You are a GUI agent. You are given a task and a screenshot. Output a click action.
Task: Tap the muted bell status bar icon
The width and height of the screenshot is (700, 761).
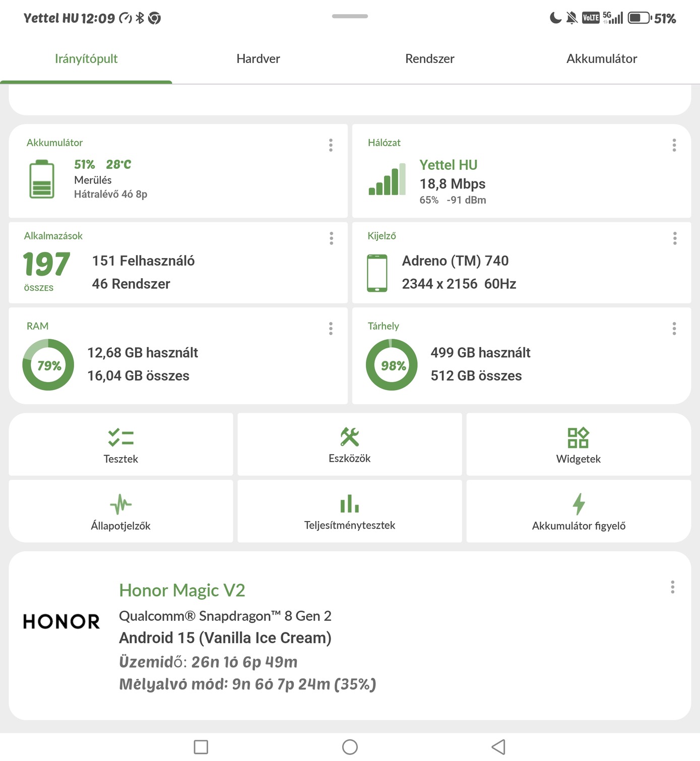coord(571,18)
